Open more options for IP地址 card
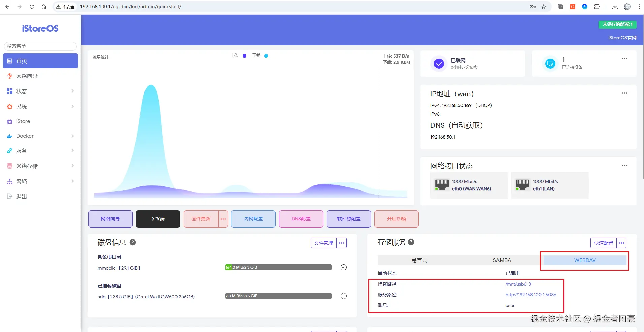The width and height of the screenshot is (644, 332). [x=624, y=93]
